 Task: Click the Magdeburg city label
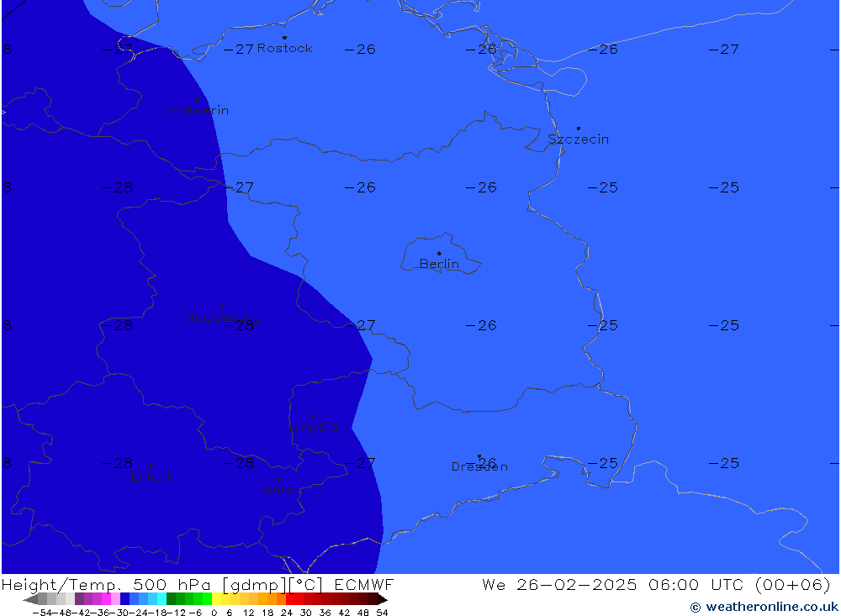(222, 317)
